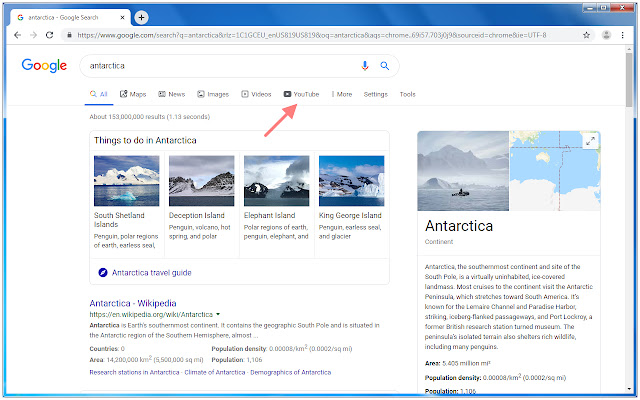Image resolution: width=640 pixels, height=400 pixels.
Task: Click the Area: 5.405 million mi² text
Action: point(458,363)
